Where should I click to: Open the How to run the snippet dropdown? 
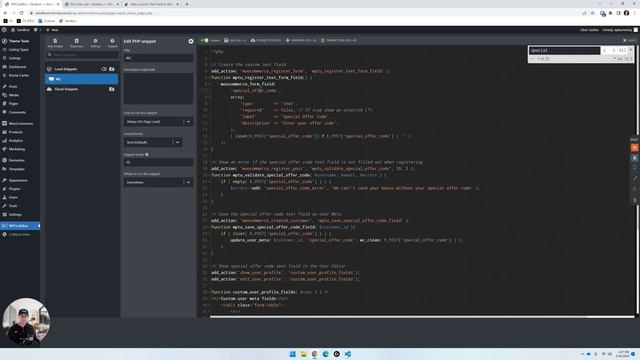click(x=158, y=122)
